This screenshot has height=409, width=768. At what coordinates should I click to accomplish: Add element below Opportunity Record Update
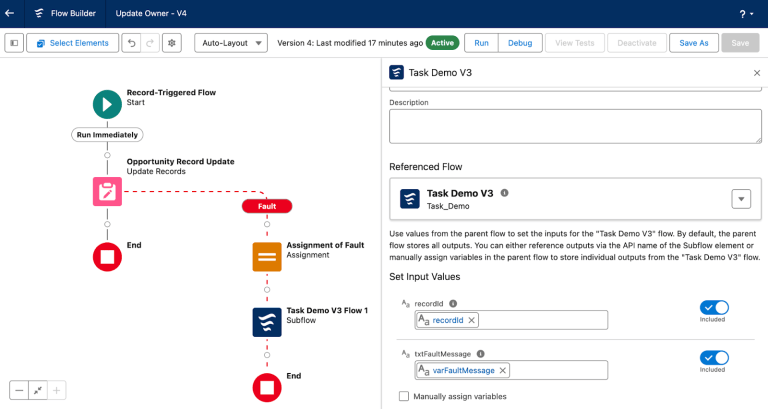tap(107, 224)
